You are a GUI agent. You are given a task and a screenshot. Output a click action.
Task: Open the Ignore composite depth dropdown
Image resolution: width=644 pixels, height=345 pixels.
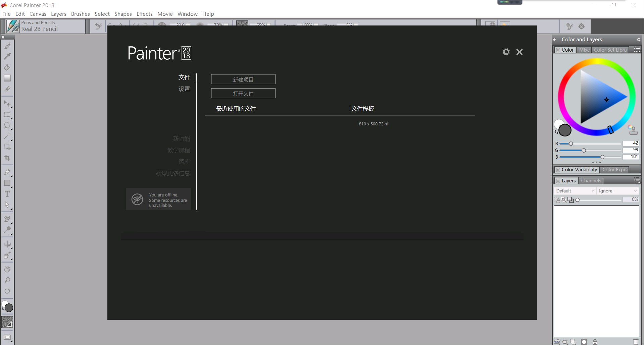[618, 191]
